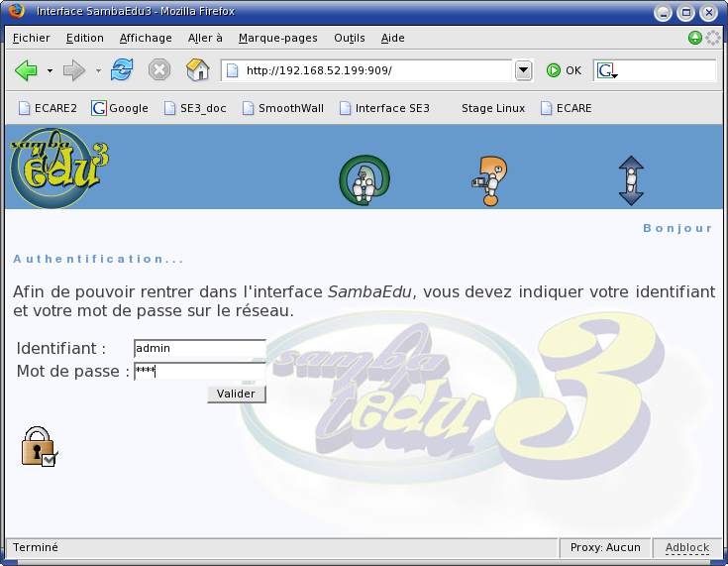Click the grey Forward arrow button
728x566 pixels.
tap(74, 70)
